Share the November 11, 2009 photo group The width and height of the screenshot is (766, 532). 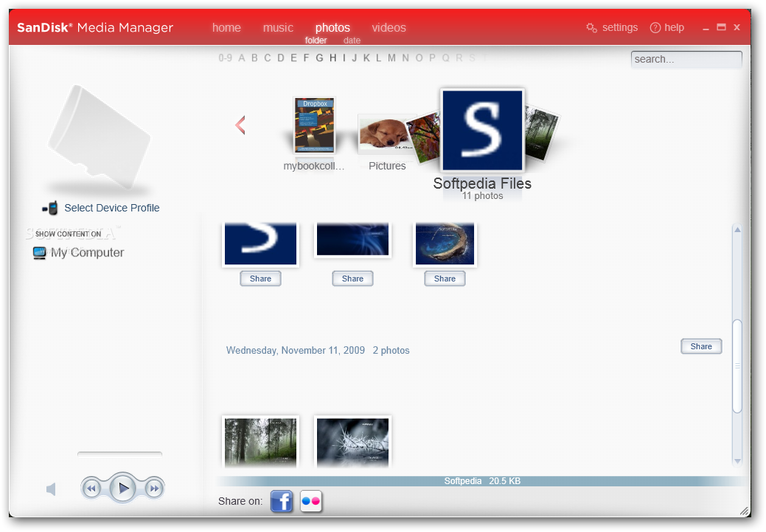(701, 346)
